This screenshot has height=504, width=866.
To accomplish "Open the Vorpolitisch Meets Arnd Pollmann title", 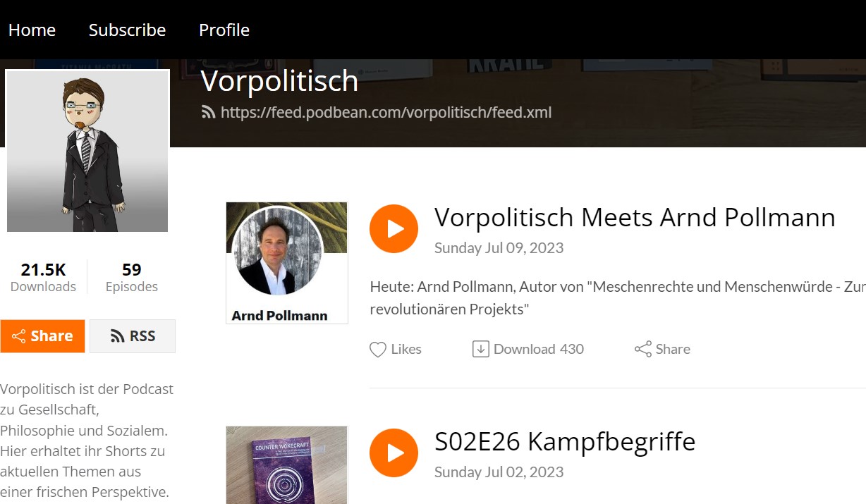I will [x=635, y=217].
